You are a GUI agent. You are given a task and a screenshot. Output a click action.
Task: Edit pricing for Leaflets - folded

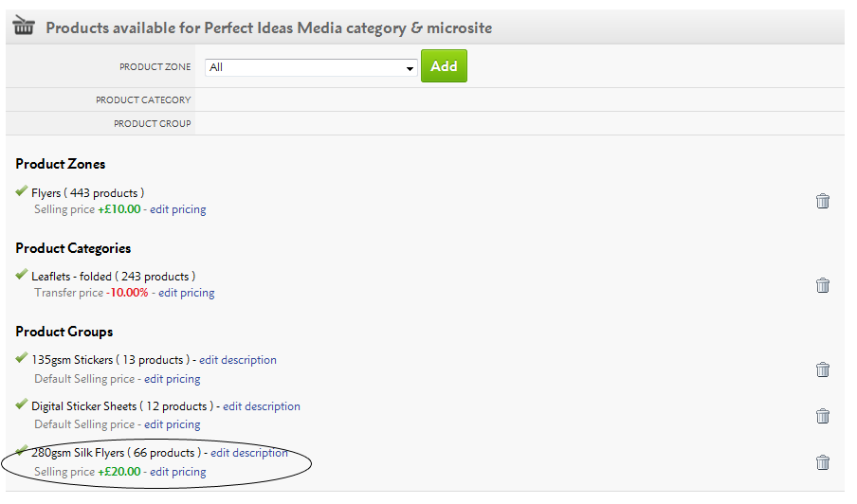(187, 293)
